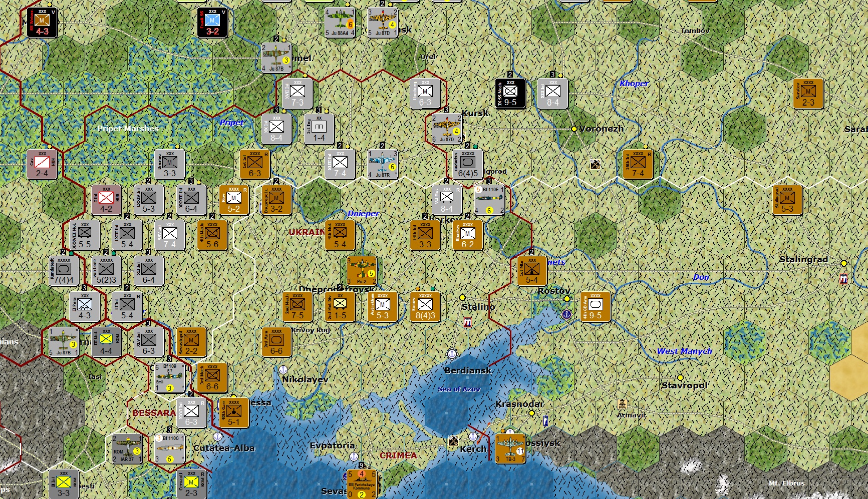Pick the Ju 87R air unit
The width and height of the screenshot is (868, 499).
pyautogui.click(x=383, y=164)
